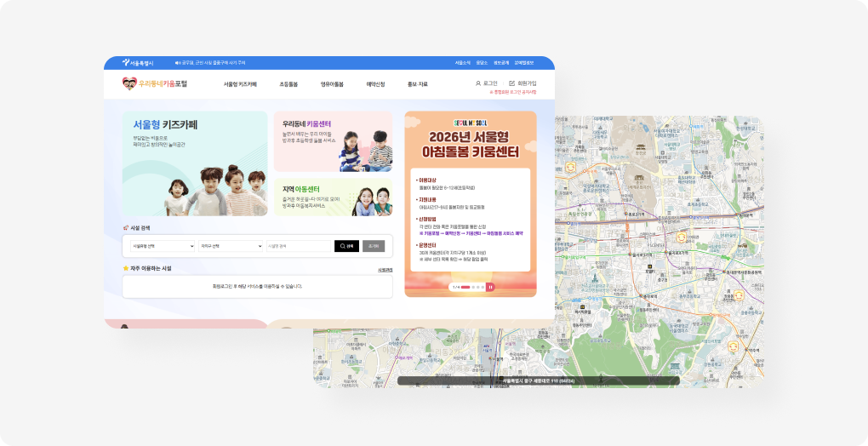Click the 세종대로 110 address bar on the map

[x=538, y=380]
